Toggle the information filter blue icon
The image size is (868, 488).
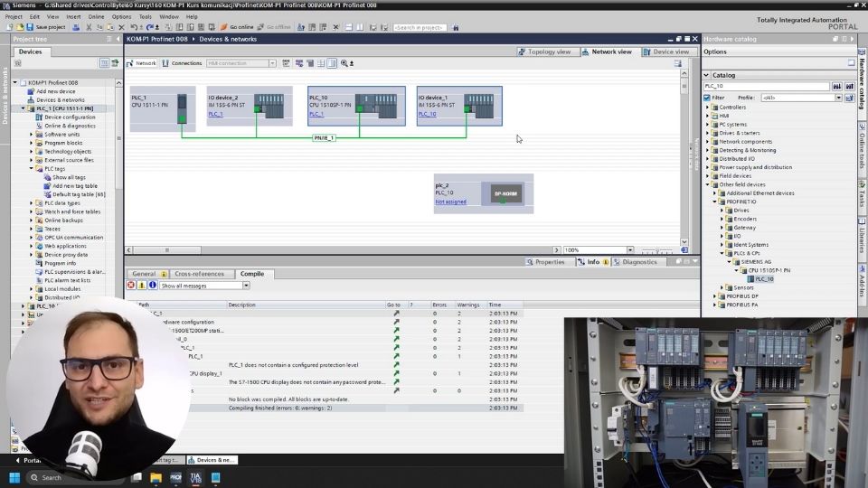click(153, 286)
